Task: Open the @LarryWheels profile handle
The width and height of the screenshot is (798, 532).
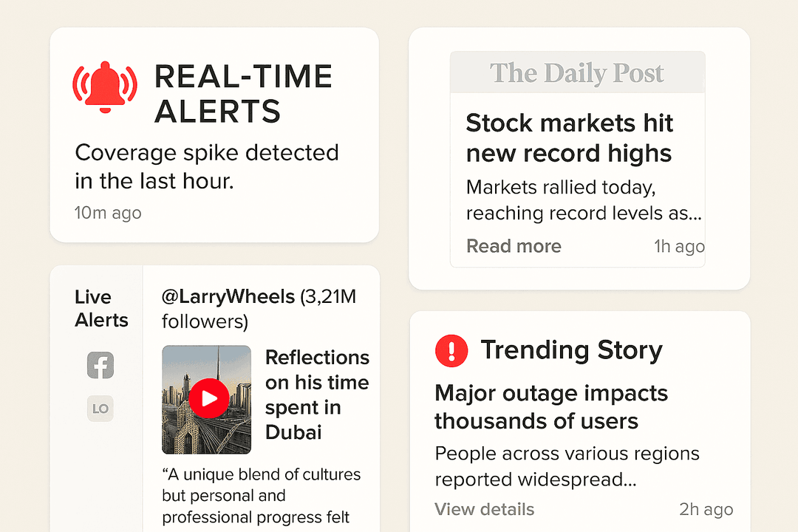Action: tap(228, 297)
